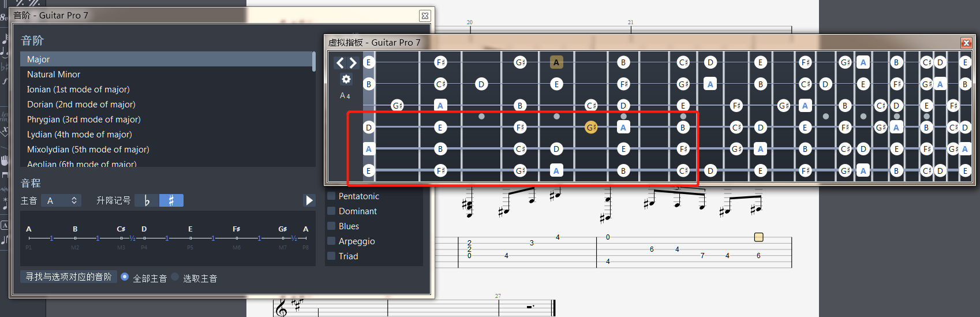Click the fretboard next (right arrow) button
This screenshot has height=317, width=980.
tap(353, 63)
